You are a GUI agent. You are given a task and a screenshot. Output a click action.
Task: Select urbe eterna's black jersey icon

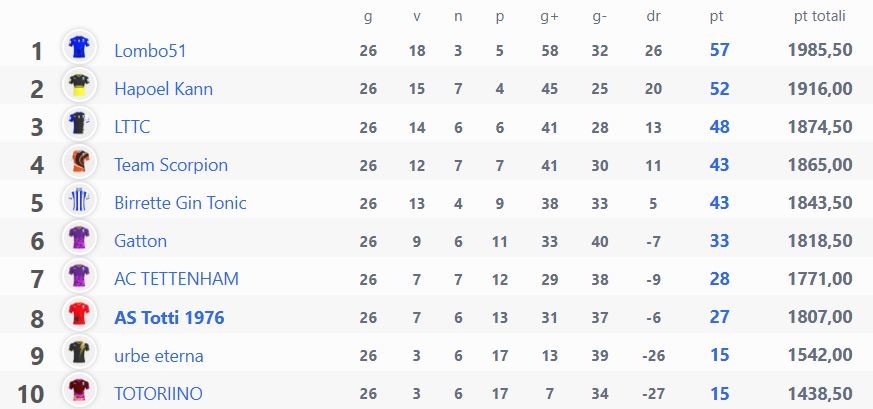click(x=79, y=352)
